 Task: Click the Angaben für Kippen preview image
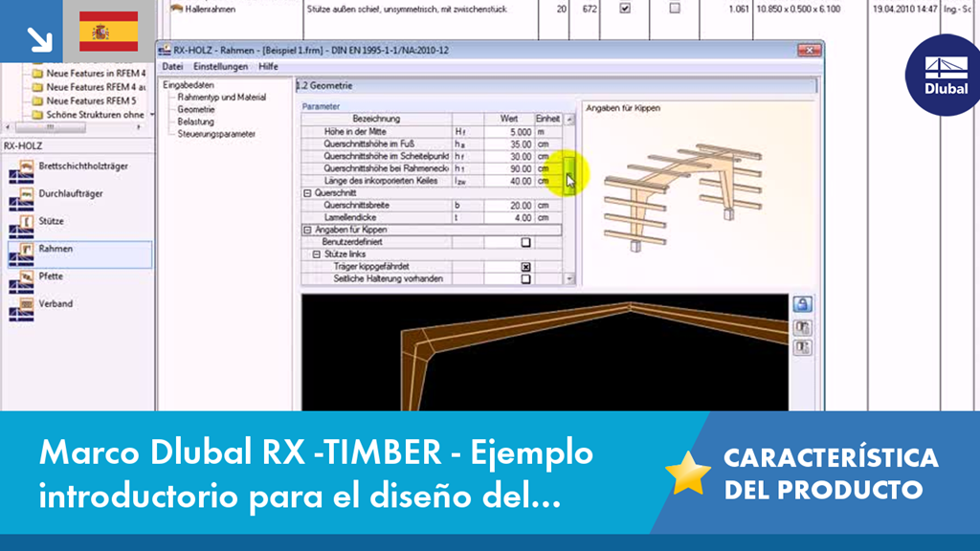[683, 197]
